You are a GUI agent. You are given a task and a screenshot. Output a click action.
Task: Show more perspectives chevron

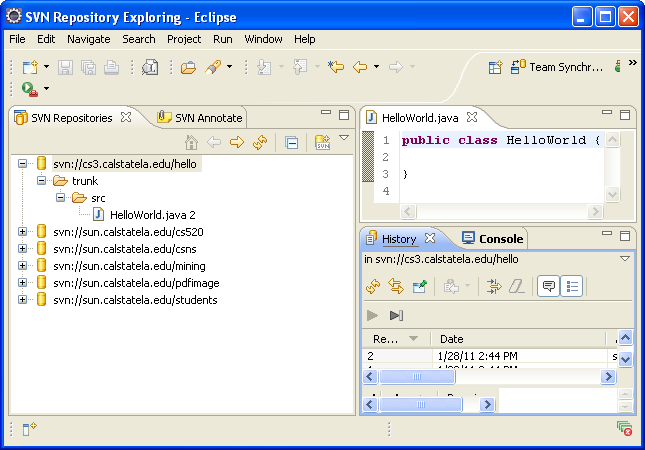coord(633,63)
